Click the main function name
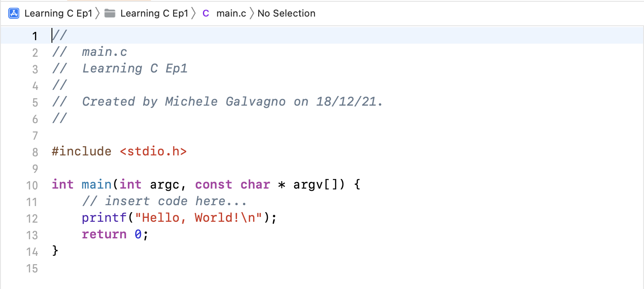 (96, 185)
